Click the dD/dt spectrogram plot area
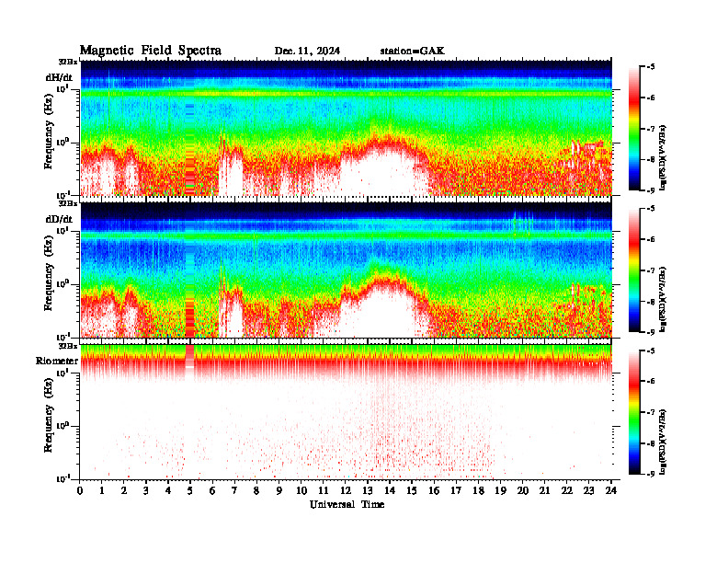The width and height of the screenshot is (728, 563). [x=346, y=270]
